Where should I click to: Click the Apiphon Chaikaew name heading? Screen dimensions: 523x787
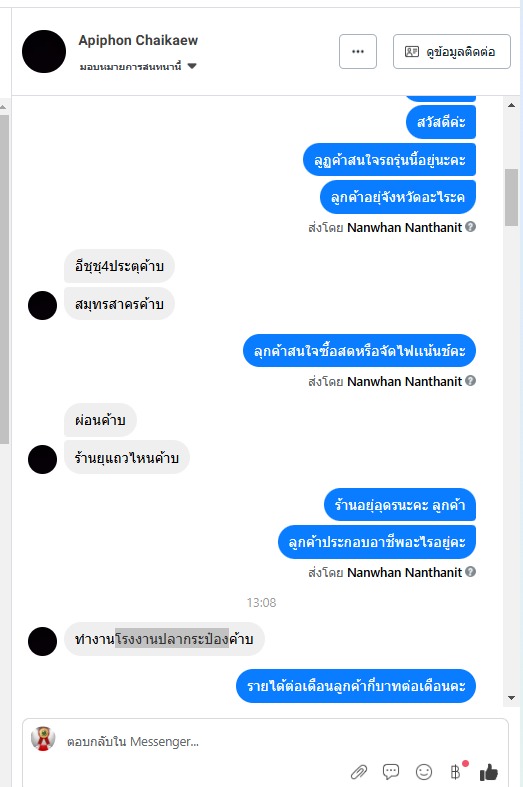(138, 40)
